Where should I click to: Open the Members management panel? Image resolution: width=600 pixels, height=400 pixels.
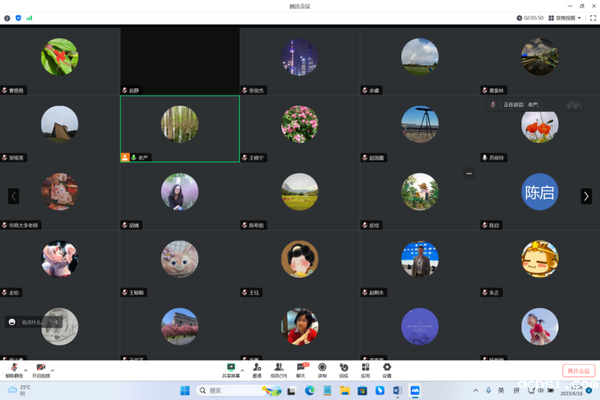click(x=279, y=368)
